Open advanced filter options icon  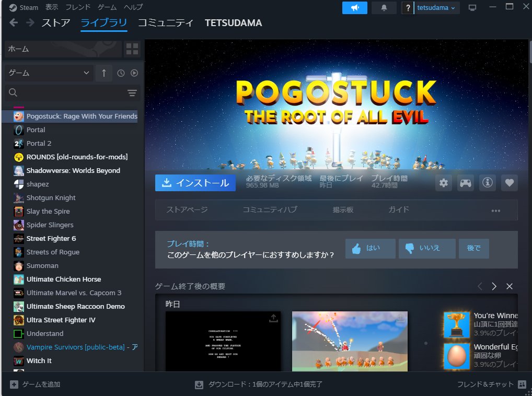[132, 92]
